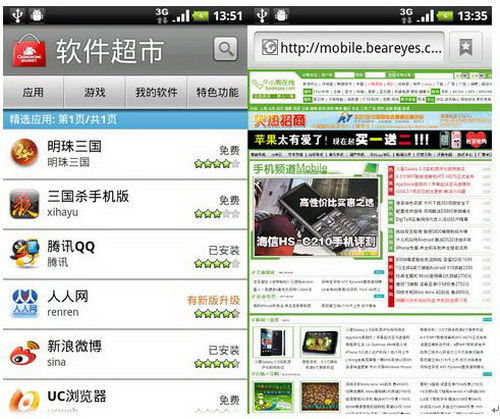Open the black smartphone thumbnail

pos(273,342)
